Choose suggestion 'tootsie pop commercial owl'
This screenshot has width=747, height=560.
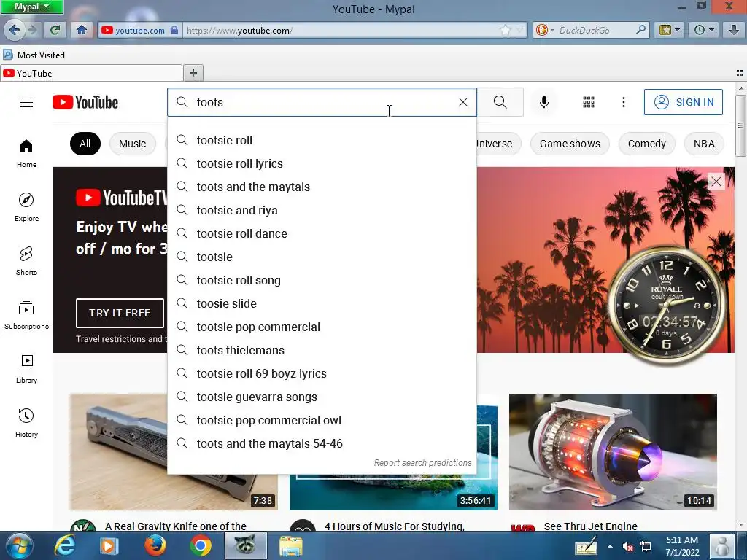click(322, 420)
